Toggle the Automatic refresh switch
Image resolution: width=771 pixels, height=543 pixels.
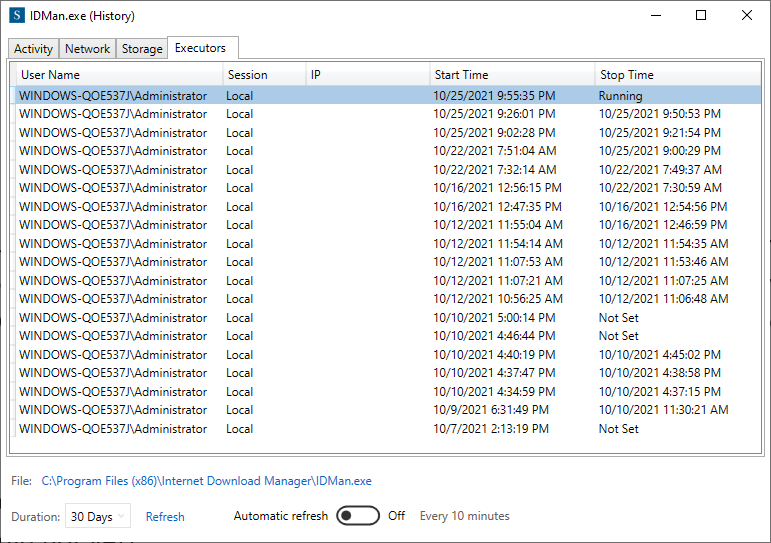[358, 515]
